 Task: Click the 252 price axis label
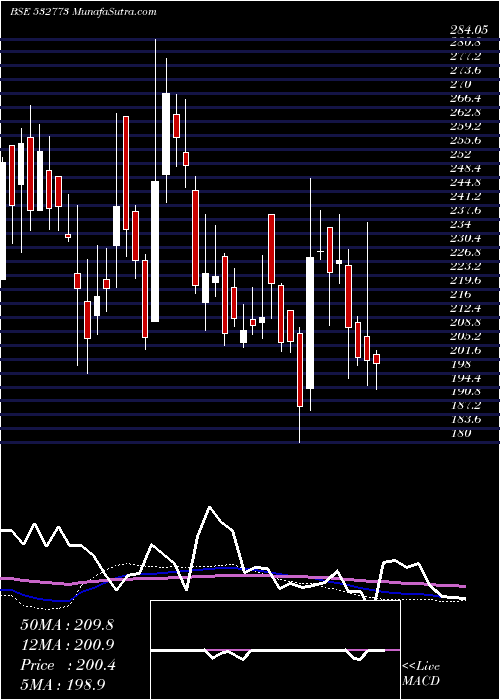pyautogui.click(x=461, y=154)
